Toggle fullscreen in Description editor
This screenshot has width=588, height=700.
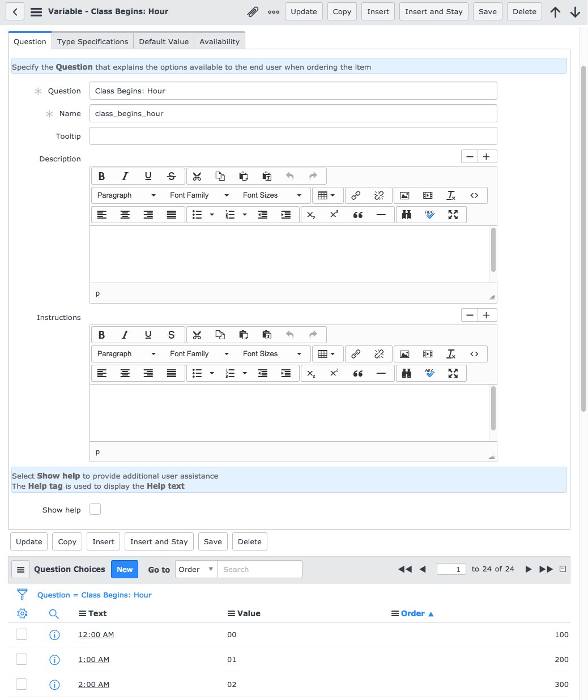(x=453, y=215)
